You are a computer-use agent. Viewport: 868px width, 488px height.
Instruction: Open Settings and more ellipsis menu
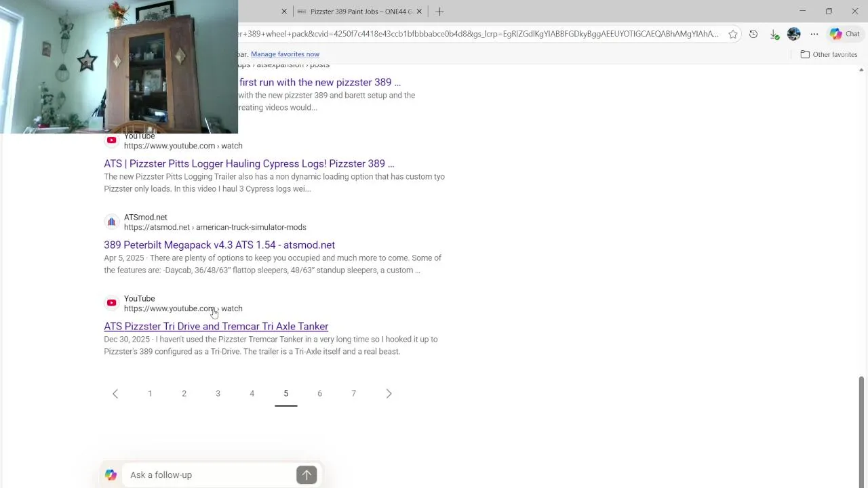814,34
